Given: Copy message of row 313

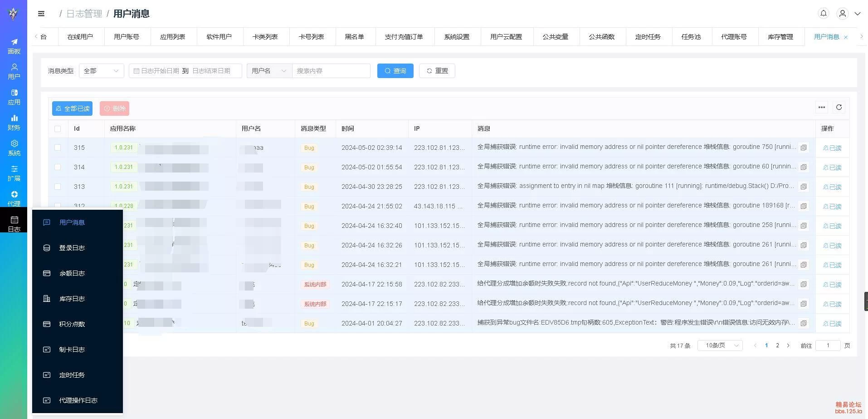Looking at the screenshot, I should (x=804, y=187).
